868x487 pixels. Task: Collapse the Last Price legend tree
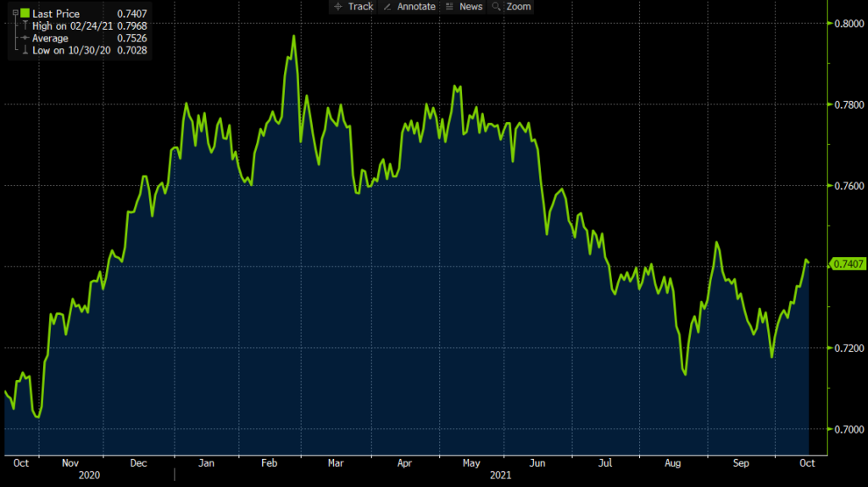click(15, 14)
